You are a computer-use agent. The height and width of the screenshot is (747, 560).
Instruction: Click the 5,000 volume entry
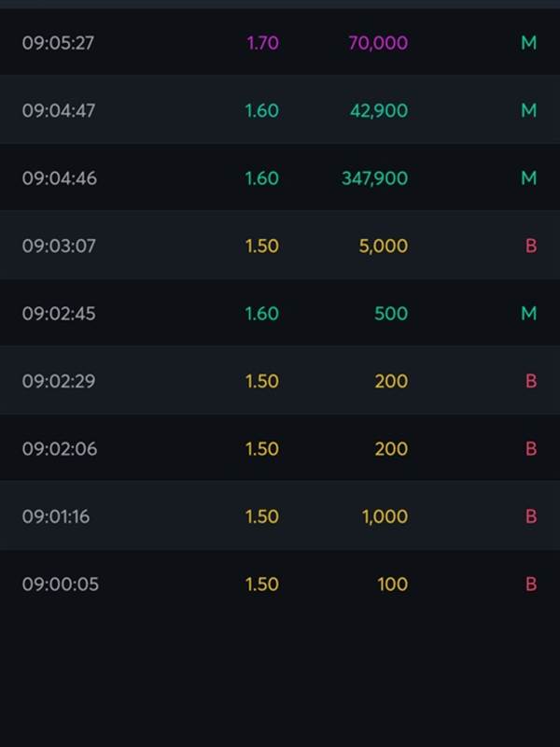tap(384, 246)
